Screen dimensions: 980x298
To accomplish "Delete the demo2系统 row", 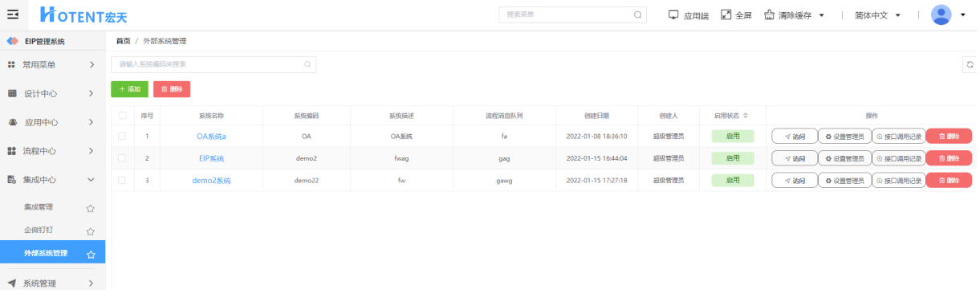I will coord(949,181).
